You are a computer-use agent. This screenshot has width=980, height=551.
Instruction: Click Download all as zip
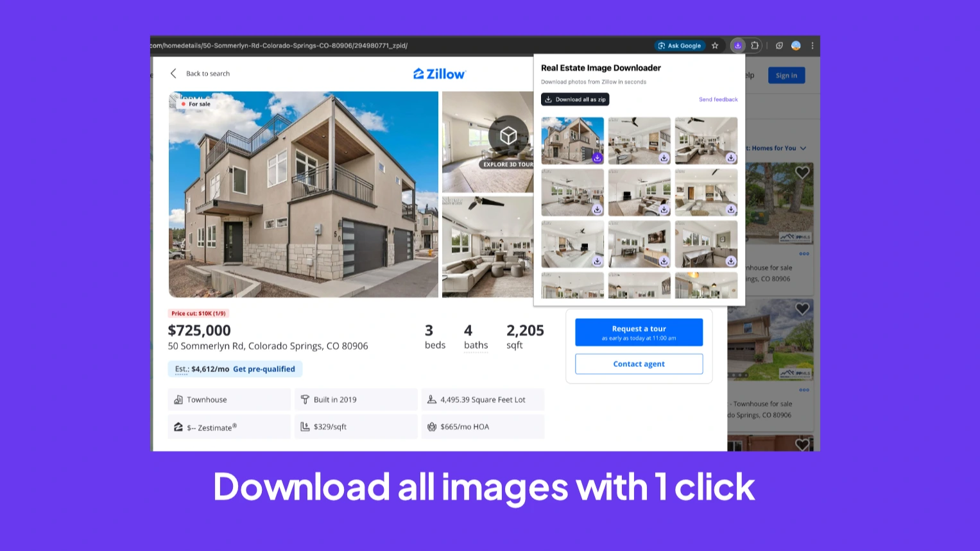(x=574, y=99)
